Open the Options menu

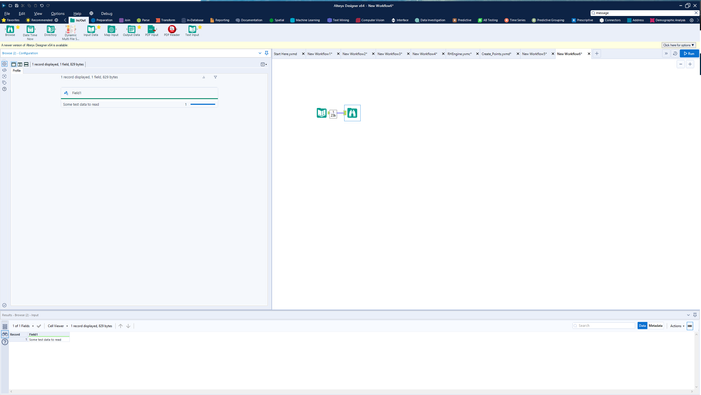pos(58,13)
